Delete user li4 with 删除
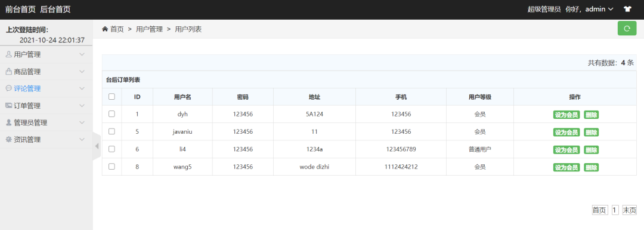This screenshot has width=644, height=230. click(x=591, y=150)
